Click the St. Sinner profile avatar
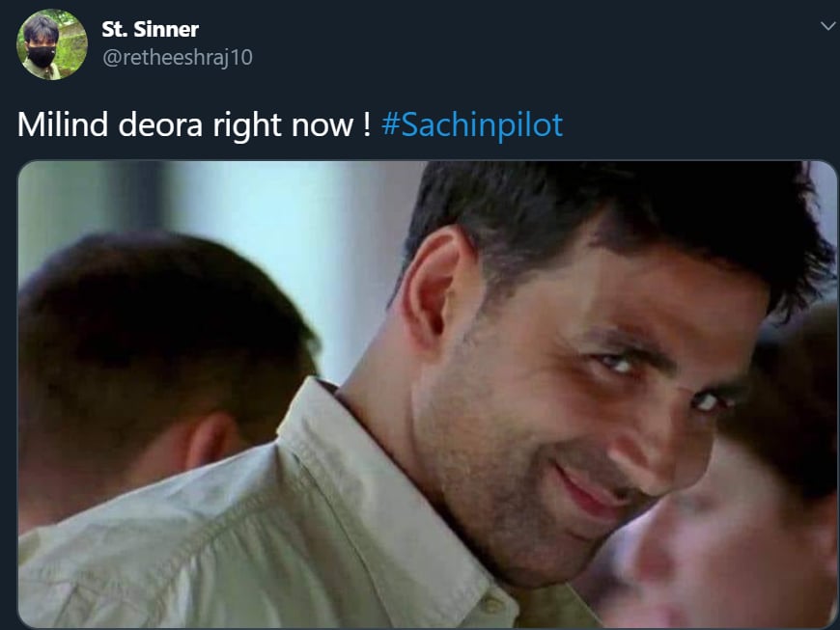Screen dimensions: 840x630 pyautogui.click(x=52, y=44)
